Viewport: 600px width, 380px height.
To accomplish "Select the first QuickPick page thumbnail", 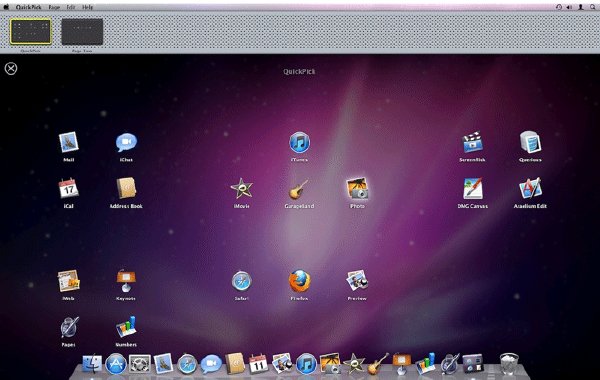I will tap(31, 31).
